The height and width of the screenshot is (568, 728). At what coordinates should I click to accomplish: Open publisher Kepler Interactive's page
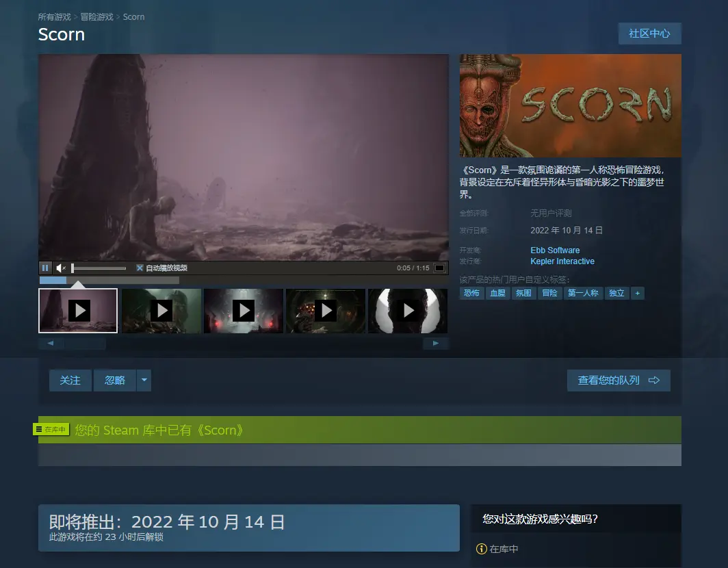[562, 261]
